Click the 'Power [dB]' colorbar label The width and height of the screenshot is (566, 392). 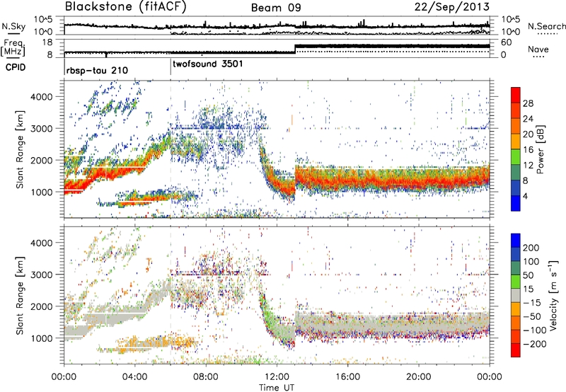[x=541, y=149]
